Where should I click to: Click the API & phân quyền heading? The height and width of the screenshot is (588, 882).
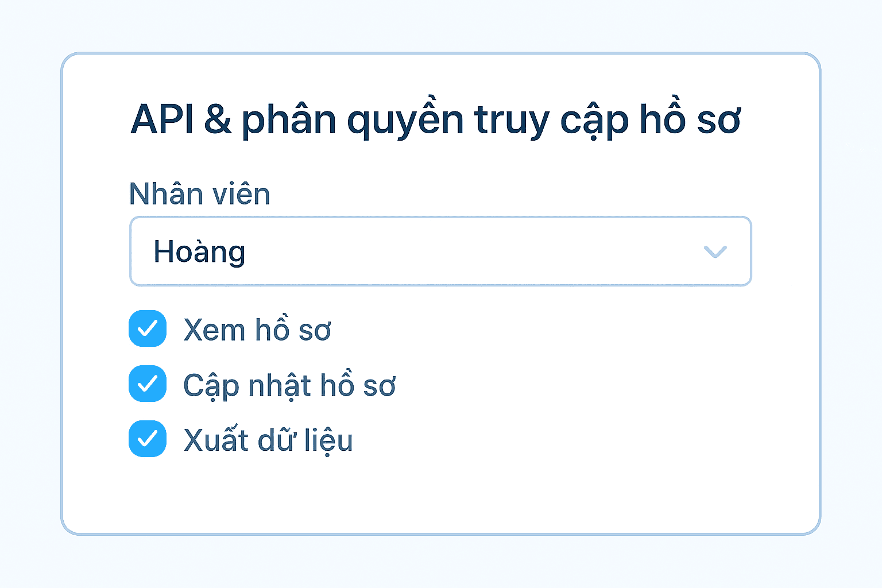435,120
